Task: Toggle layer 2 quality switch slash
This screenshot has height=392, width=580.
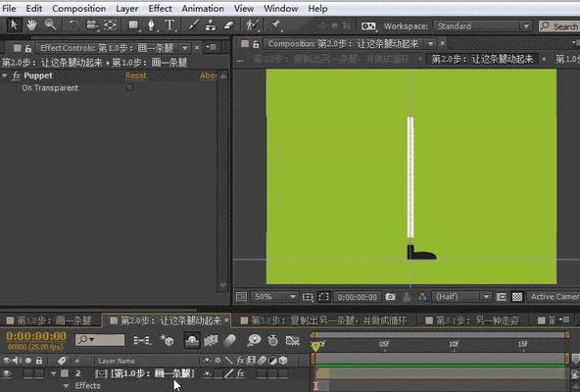Action: (228, 373)
